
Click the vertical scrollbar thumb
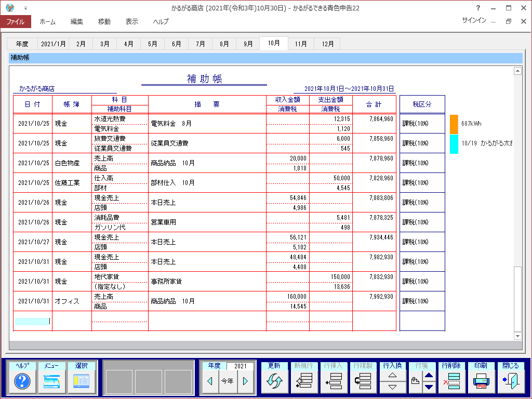[x=518, y=299]
